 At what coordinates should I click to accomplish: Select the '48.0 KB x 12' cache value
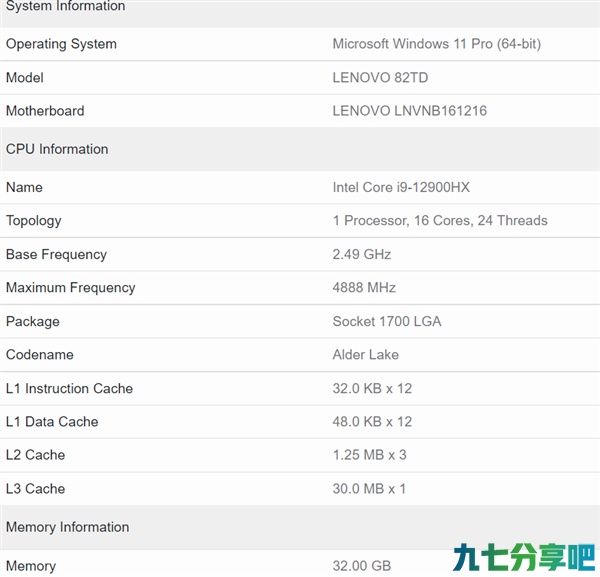coord(372,422)
